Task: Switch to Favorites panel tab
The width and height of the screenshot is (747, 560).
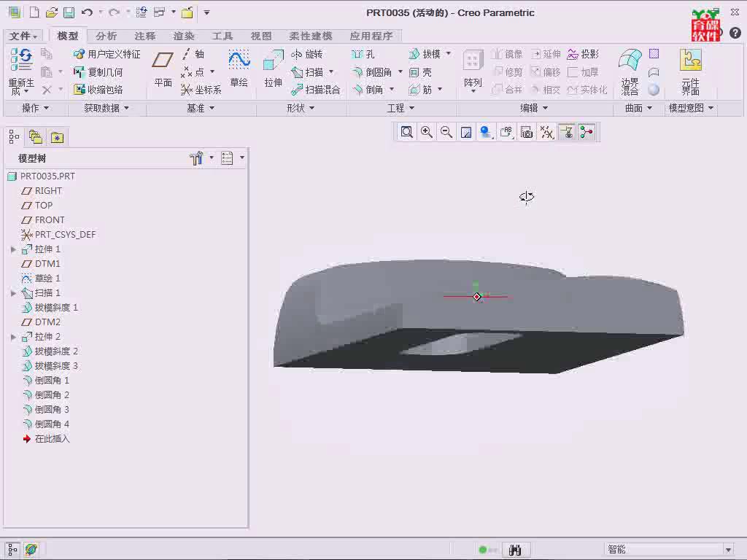Action: 57,138
